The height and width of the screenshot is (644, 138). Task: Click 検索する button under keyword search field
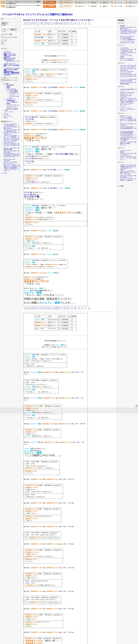click(x=5, y=23)
